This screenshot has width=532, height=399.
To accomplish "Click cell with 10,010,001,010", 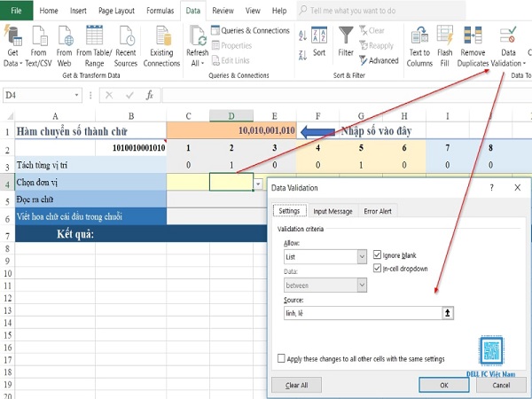I will (x=231, y=130).
